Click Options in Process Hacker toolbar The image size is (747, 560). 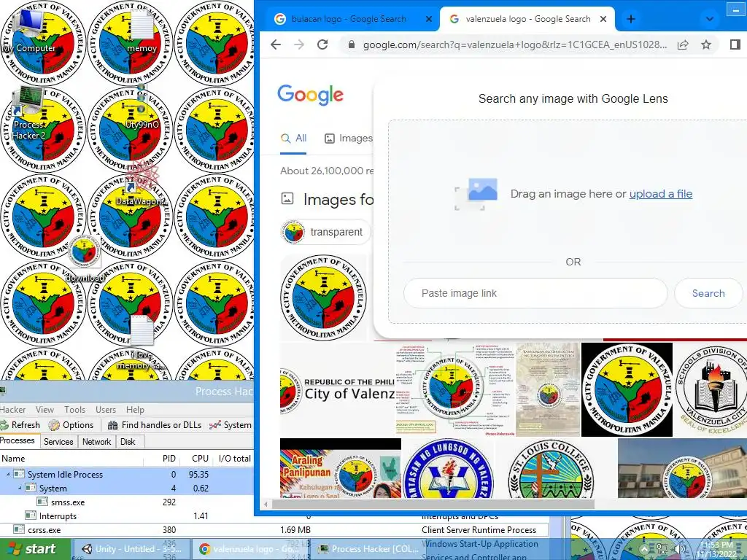[71, 425]
